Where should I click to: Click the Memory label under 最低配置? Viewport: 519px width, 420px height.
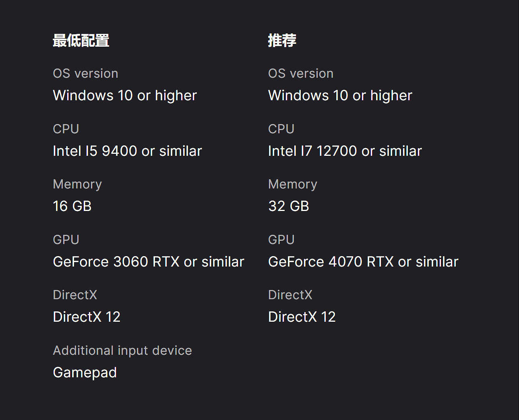pyautogui.click(x=77, y=184)
